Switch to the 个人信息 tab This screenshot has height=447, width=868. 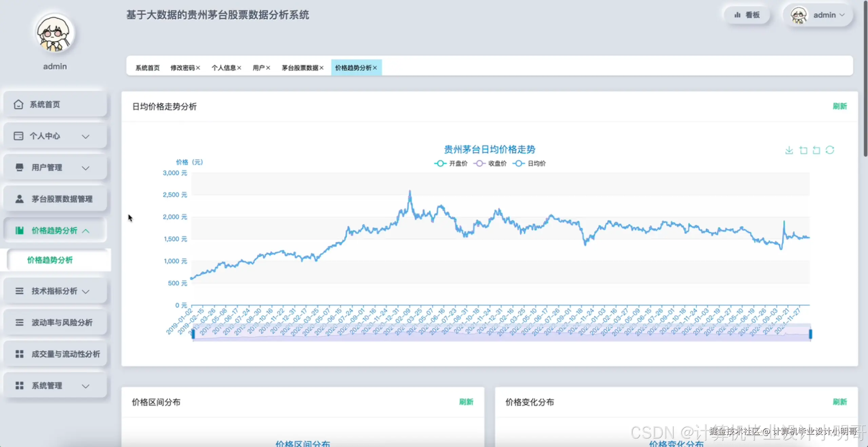tap(224, 68)
